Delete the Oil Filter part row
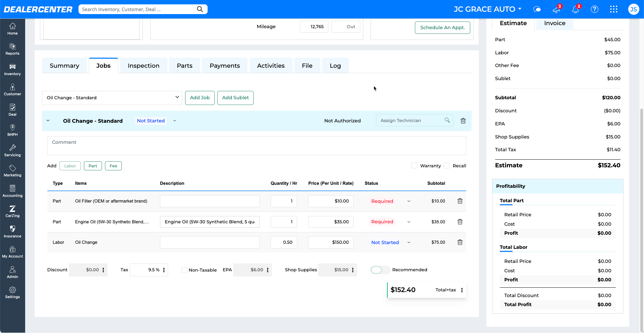Screen dimensions: 644x333 click(460, 201)
